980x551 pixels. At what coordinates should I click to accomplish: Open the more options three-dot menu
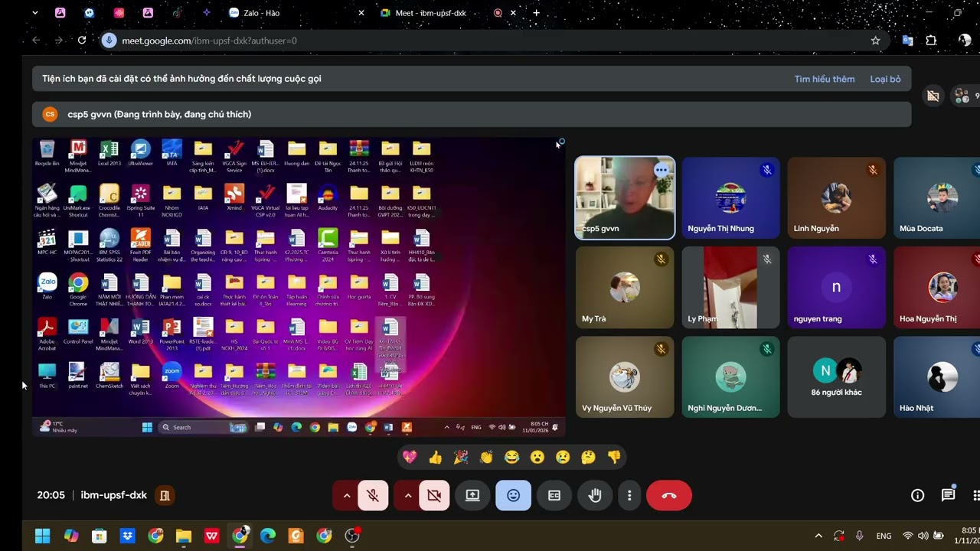click(x=629, y=495)
